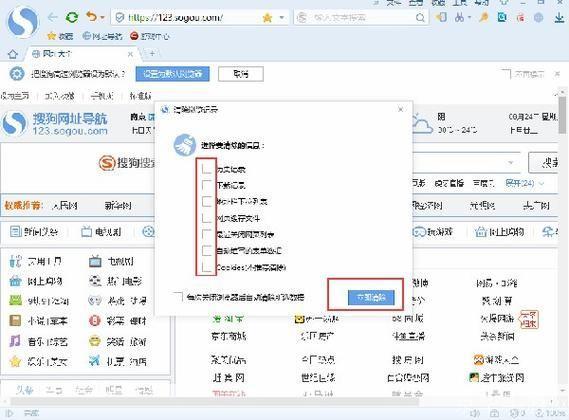Viewport: 569px width, 420px height.
Task: Open the 京东商城 link
Action: (229, 336)
